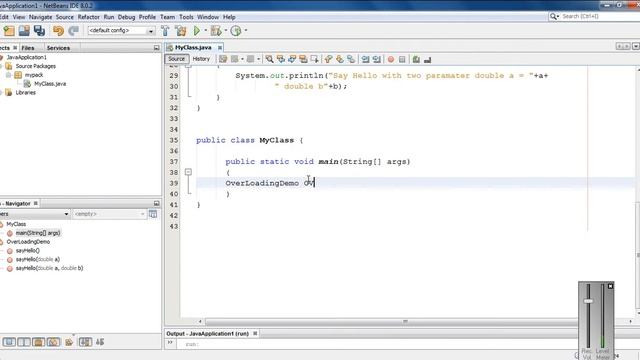The image size is (640, 360).
Task: Select Source Packages in project tree
Action: click(36, 66)
